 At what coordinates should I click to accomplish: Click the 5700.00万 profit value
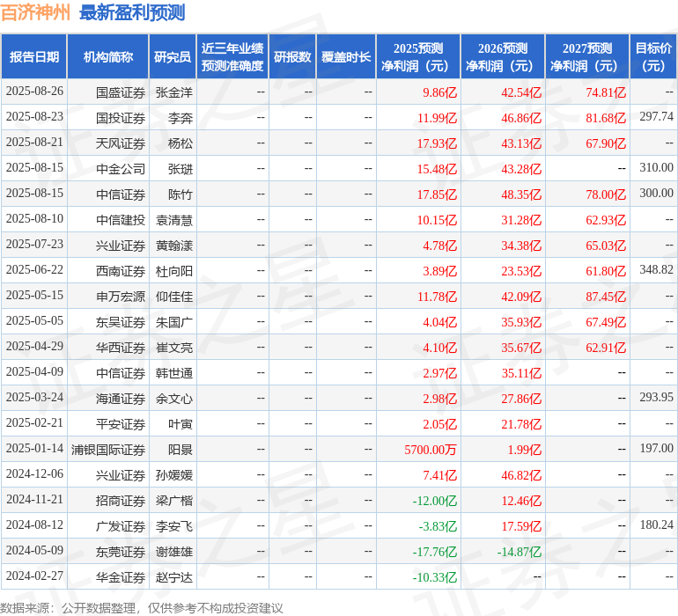pos(431,449)
